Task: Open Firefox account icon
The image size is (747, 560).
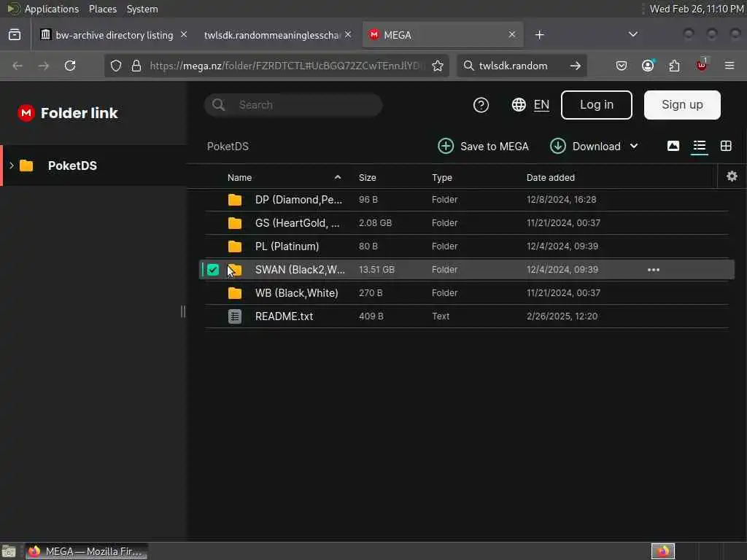Action: point(648,65)
